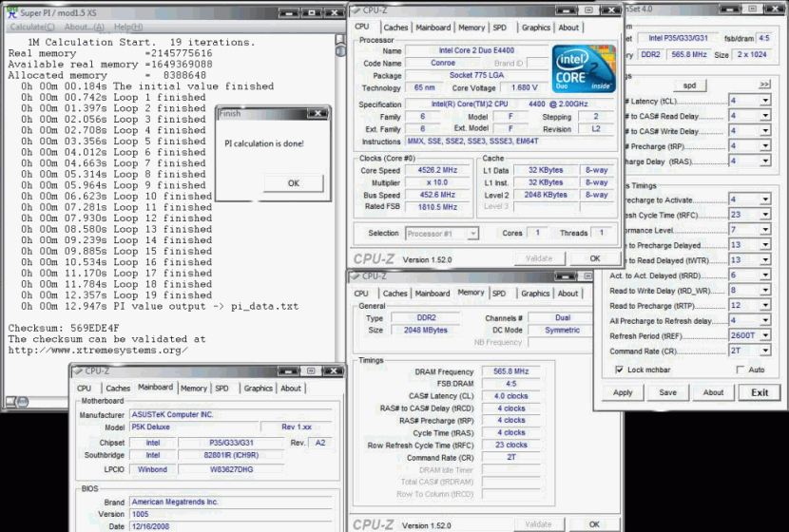Click the Intel Core 2 Duo E4400 name field
The width and height of the screenshot is (789, 532).
[x=476, y=50]
